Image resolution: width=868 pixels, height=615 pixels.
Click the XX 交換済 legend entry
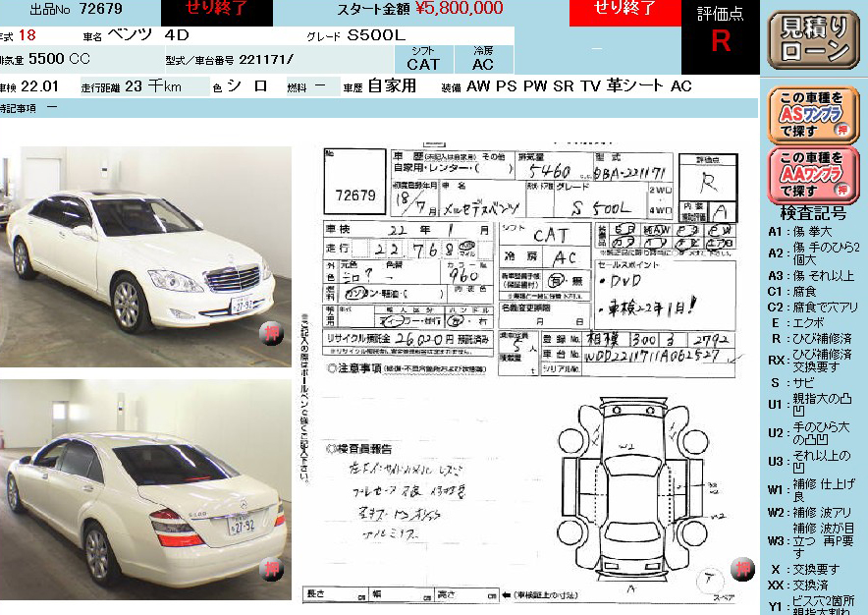click(x=798, y=586)
